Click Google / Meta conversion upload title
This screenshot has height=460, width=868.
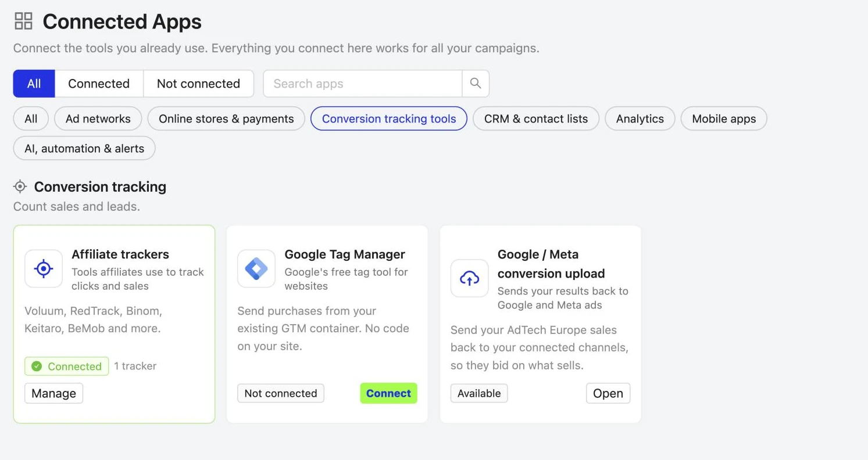(x=551, y=264)
